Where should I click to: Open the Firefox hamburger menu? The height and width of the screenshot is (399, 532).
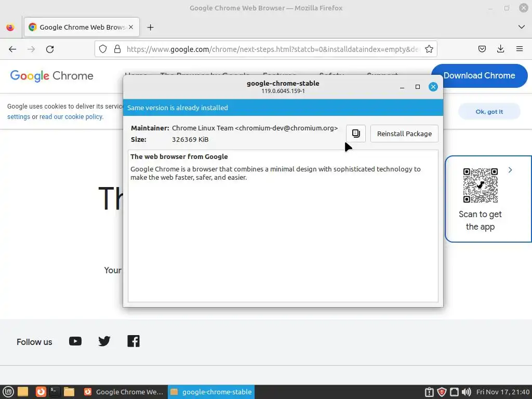(520, 49)
